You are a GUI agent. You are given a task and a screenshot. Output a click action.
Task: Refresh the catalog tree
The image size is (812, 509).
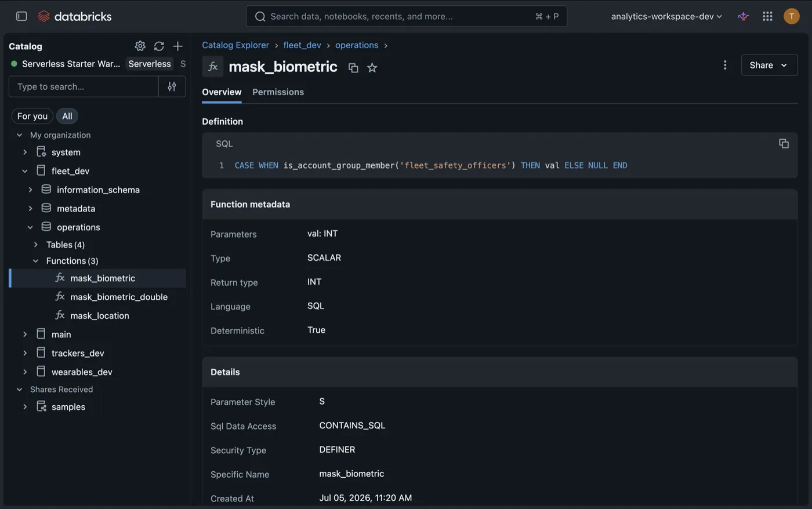159,46
